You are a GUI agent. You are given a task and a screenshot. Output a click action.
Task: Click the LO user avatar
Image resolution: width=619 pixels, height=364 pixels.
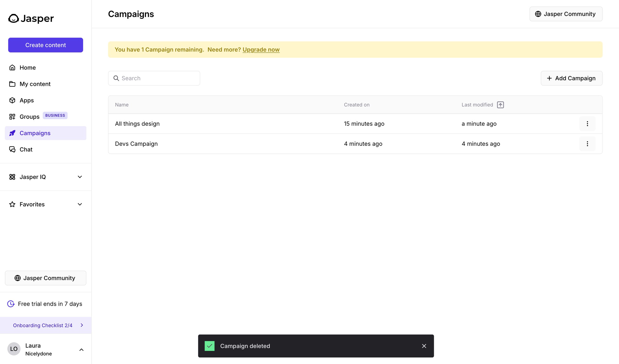coord(14,349)
